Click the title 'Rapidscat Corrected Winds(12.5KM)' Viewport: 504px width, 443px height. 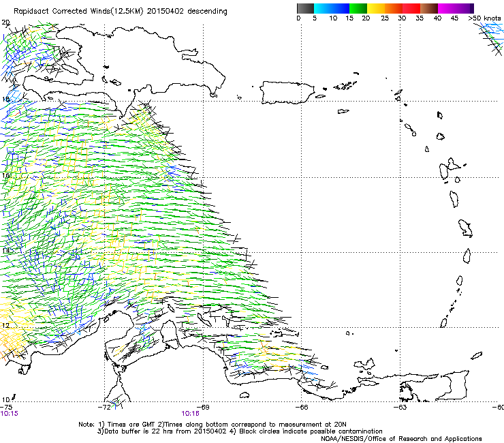[x=78, y=12]
